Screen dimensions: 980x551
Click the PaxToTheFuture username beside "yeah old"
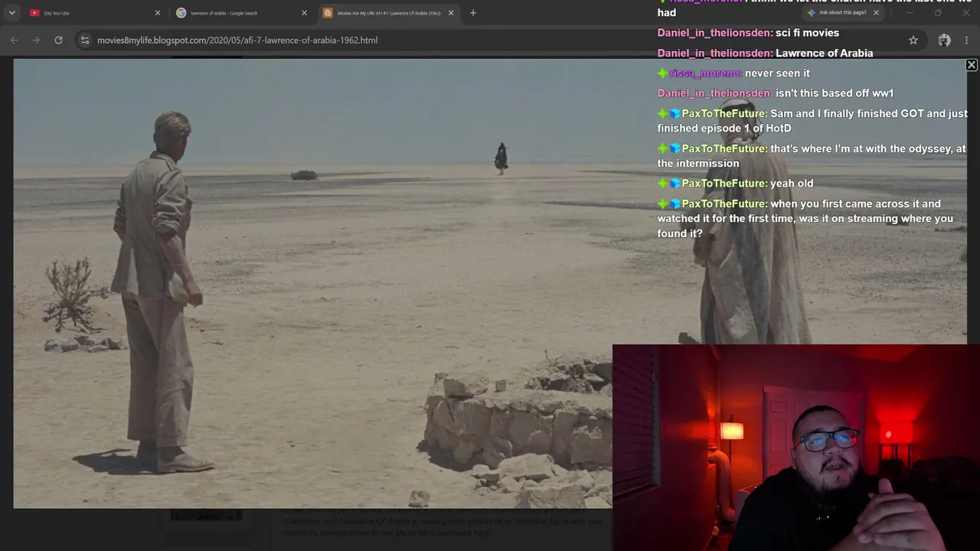click(724, 184)
